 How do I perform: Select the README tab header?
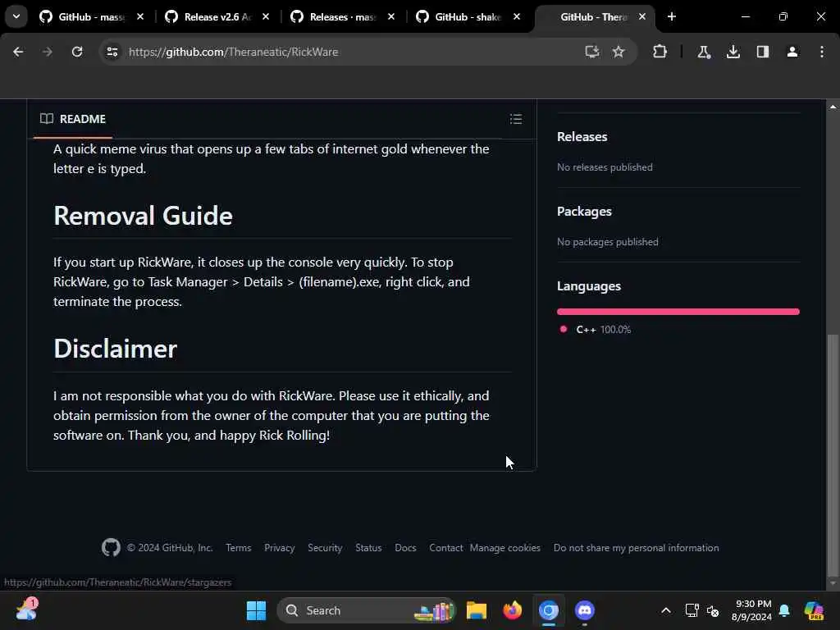(x=73, y=119)
